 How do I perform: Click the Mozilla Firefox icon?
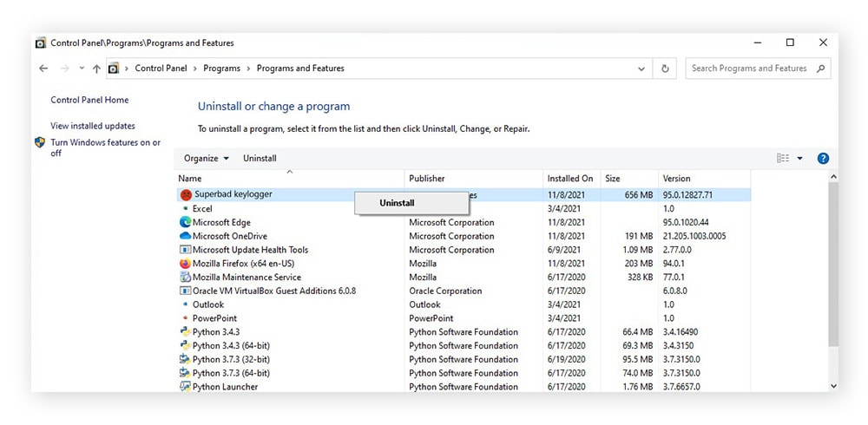pyautogui.click(x=186, y=264)
